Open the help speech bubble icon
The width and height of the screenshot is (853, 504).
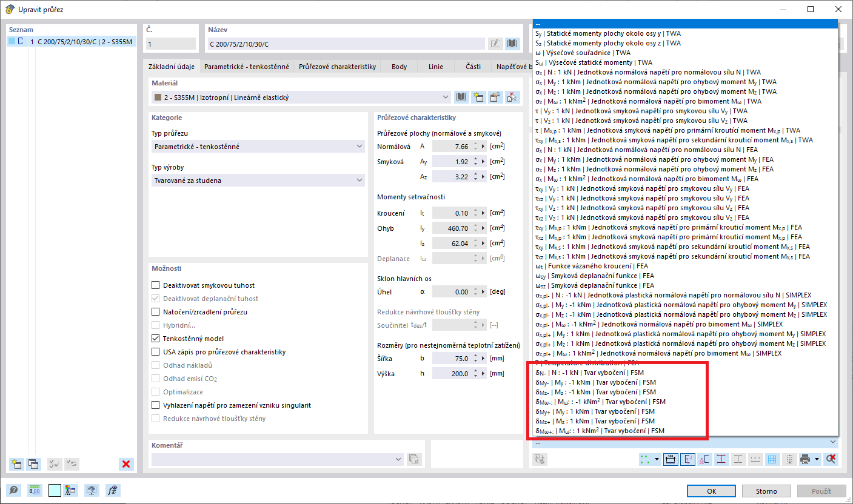(x=13, y=491)
